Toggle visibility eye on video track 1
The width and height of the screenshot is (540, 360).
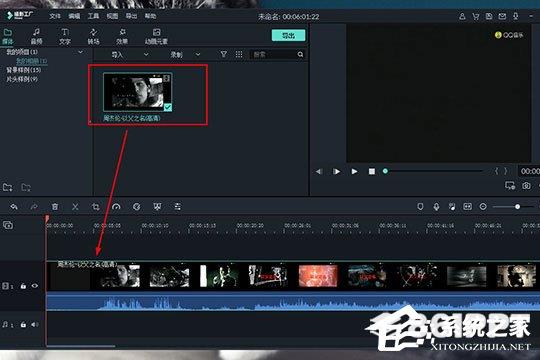coord(35,286)
